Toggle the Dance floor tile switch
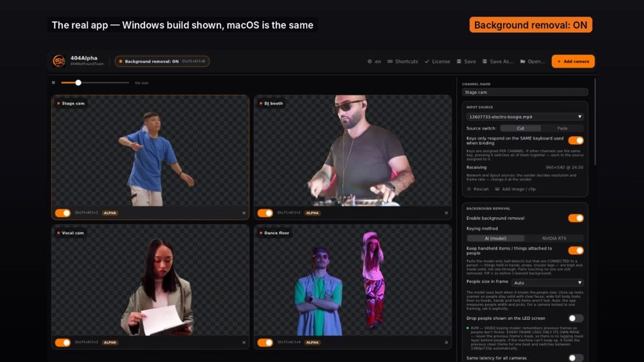 coord(266,343)
